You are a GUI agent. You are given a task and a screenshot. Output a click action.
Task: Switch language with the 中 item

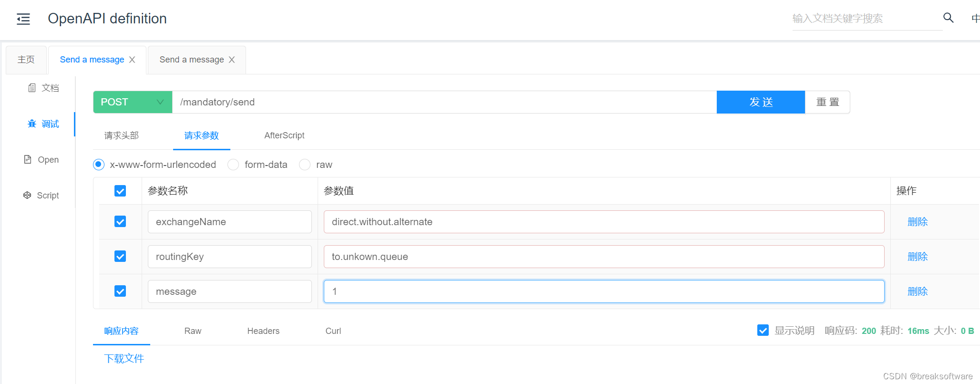(x=975, y=18)
